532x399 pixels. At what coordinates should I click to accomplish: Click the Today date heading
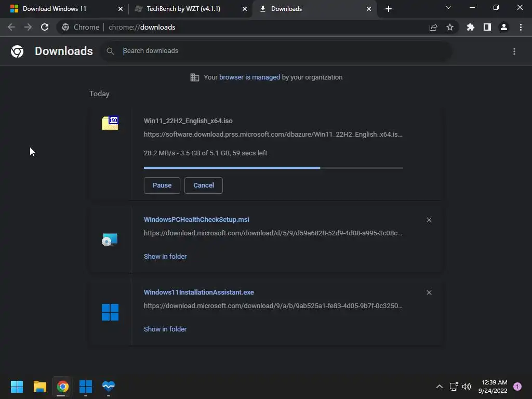pyautogui.click(x=99, y=94)
